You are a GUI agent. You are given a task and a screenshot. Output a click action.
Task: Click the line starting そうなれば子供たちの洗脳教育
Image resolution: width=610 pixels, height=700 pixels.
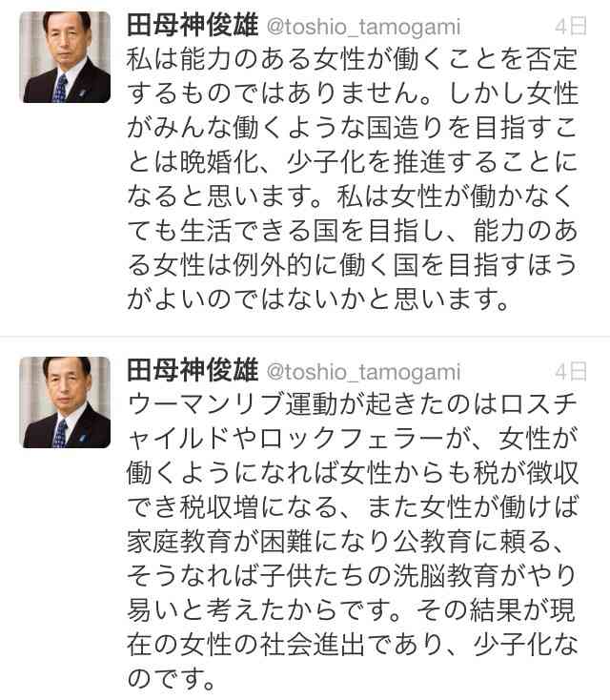[353, 575]
